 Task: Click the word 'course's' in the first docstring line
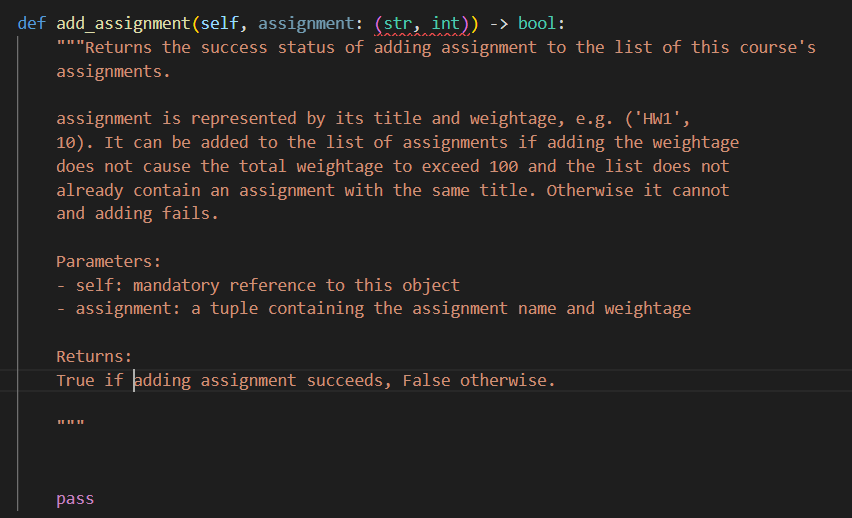click(x=778, y=47)
